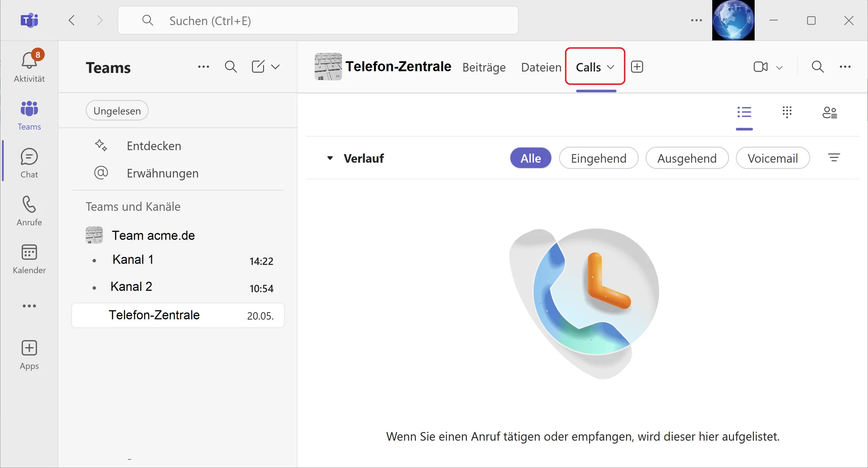Filter calls by Voicemail
This screenshot has width=868, height=468.
click(x=773, y=158)
